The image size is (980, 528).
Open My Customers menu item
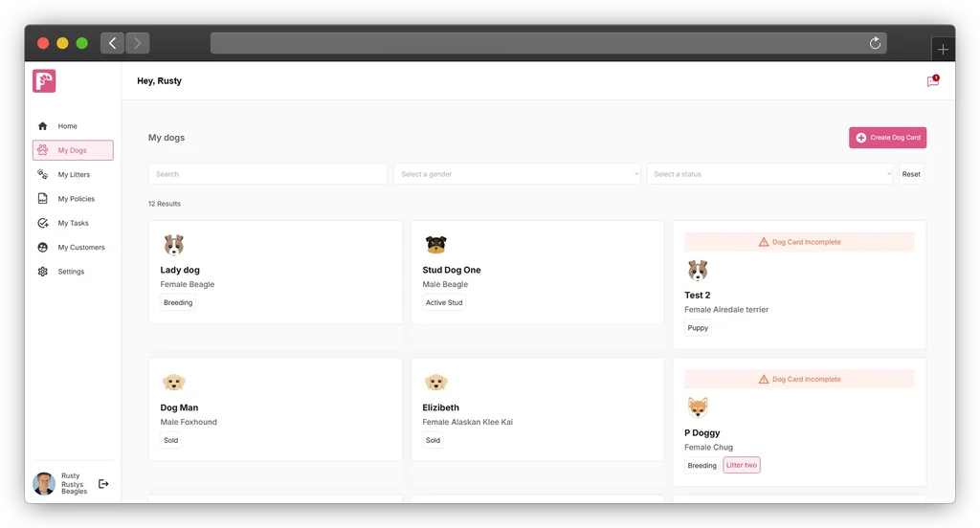(x=73, y=248)
